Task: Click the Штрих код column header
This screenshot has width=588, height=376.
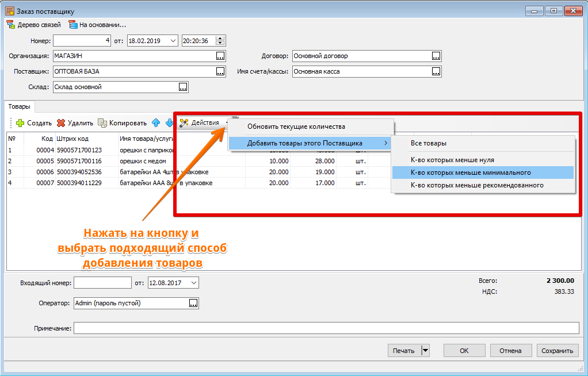Action: pyautogui.click(x=87, y=139)
